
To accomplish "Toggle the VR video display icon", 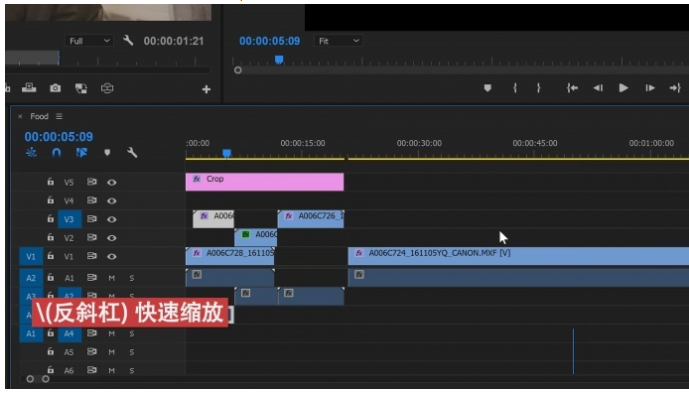I will coord(107,88).
